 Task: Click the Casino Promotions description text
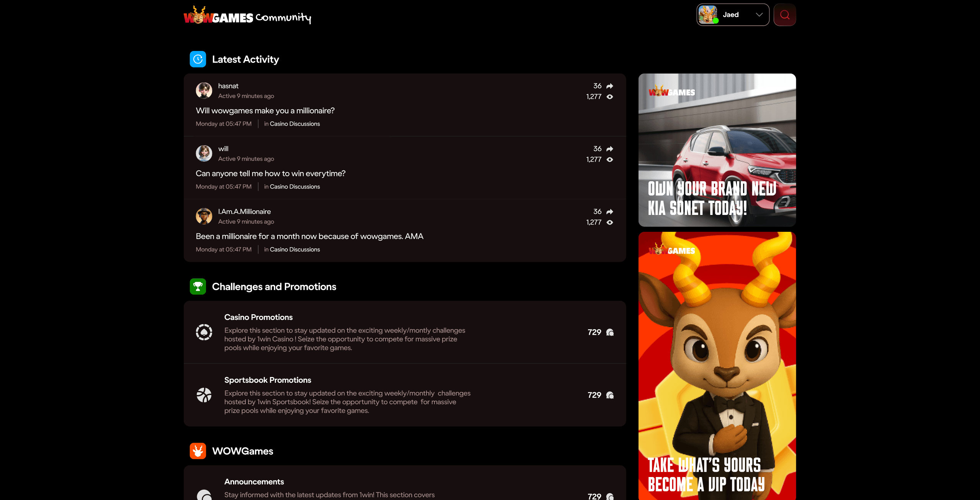[x=345, y=339]
